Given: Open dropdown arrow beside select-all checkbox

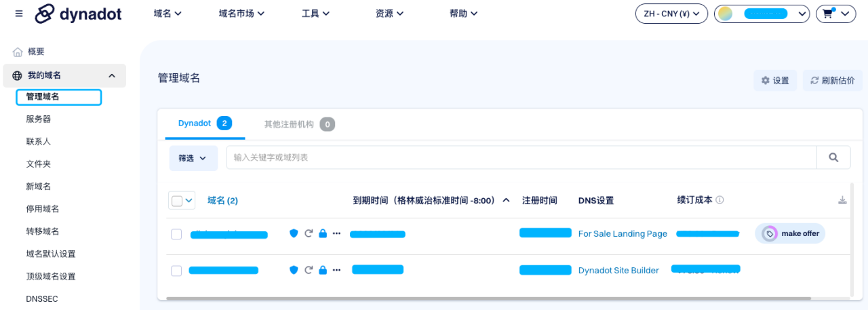Looking at the screenshot, I should click(x=189, y=200).
